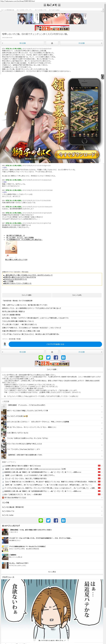Open headline 雨で流出の油 病院まで入り込む
This screenshot has height=644, width=106.
coord(52,498)
